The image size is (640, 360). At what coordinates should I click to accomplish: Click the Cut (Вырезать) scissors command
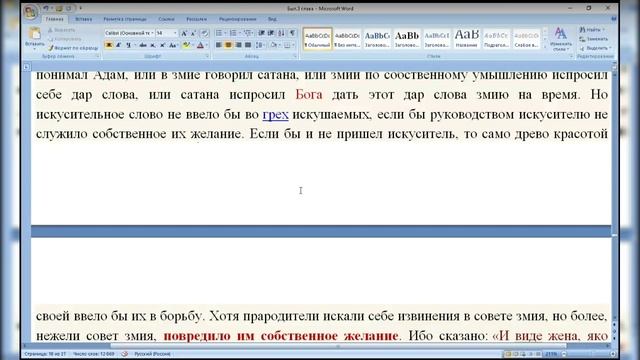pyautogui.click(x=61, y=30)
